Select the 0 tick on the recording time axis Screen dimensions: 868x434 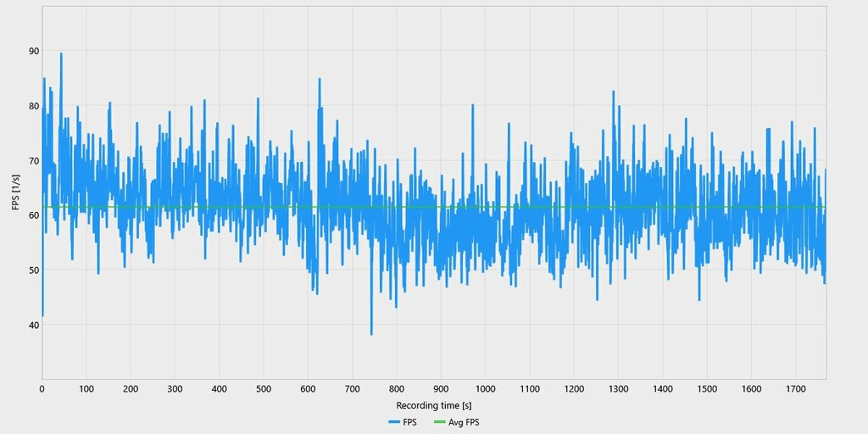(42, 389)
